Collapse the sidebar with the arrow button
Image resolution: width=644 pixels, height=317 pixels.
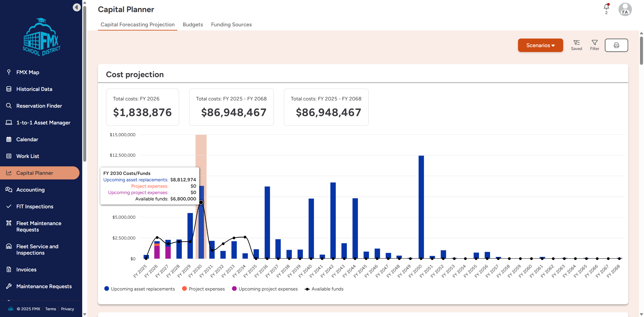pos(77,7)
